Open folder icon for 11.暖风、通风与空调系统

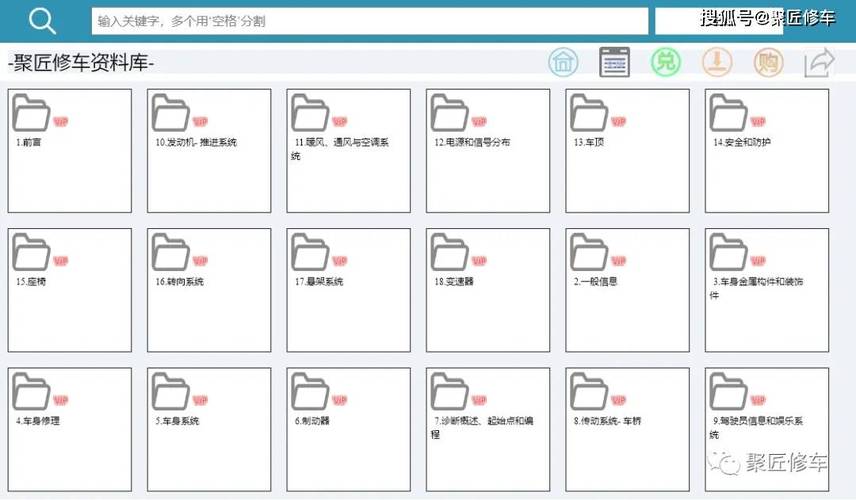[310, 112]
